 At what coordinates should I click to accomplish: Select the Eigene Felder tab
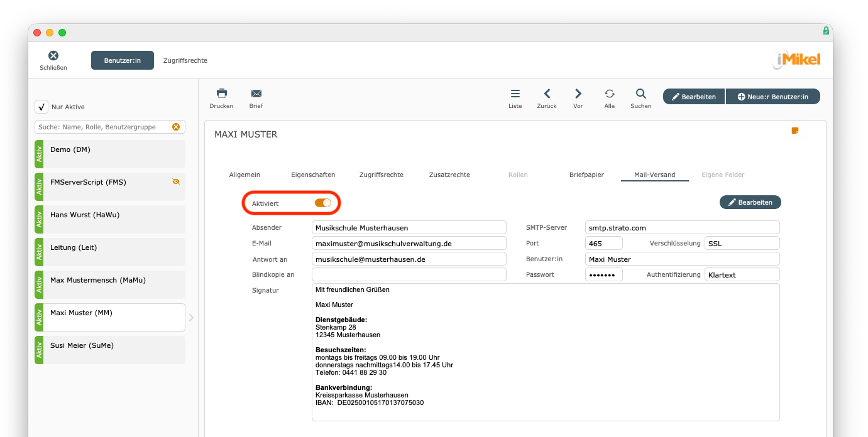tap(723, 175)
